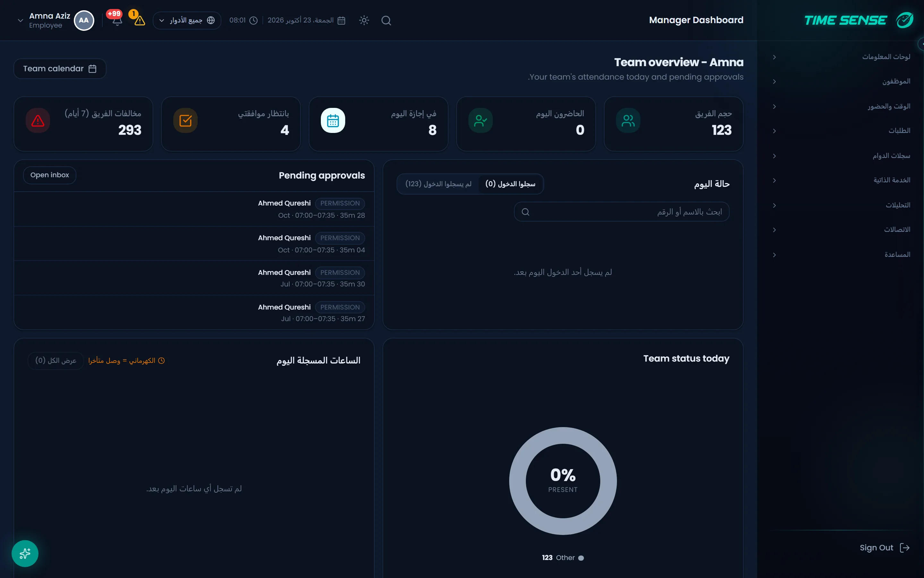Toggle light theme with the sun icon
Image resolution: width=924 pixels, height=578 pixels.
point(364,20)
